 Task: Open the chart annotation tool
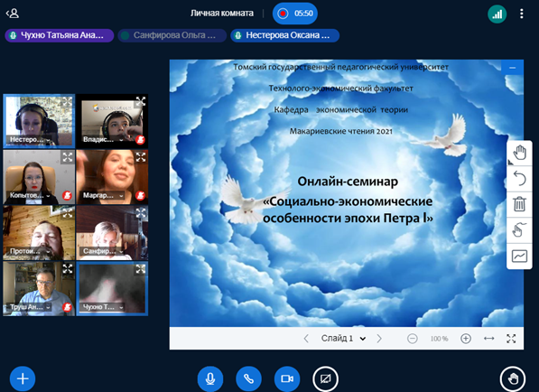(519, 257)
